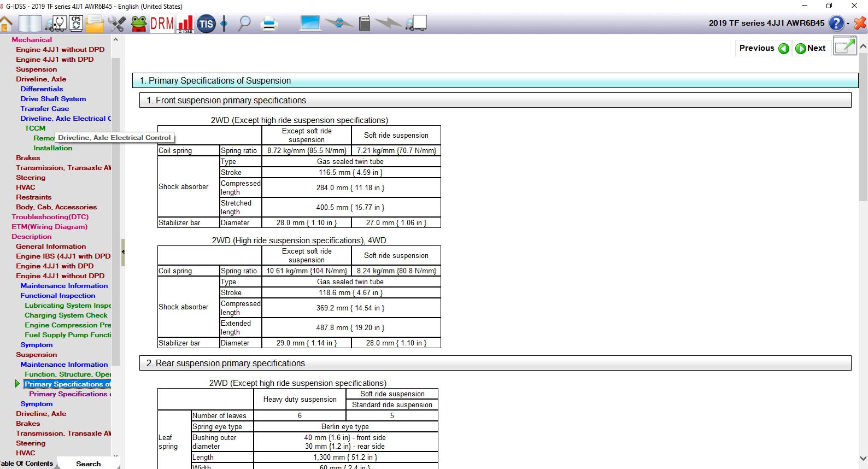Click the white truck vehicle icon
Screen dimensions: 868x469
[x=417, y=23]
